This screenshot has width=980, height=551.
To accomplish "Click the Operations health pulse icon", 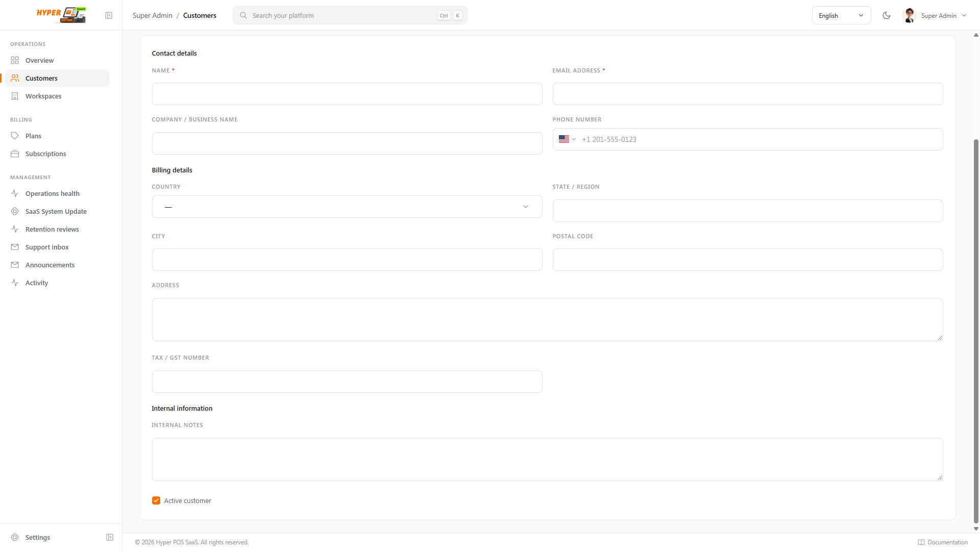I will (15, 193).
